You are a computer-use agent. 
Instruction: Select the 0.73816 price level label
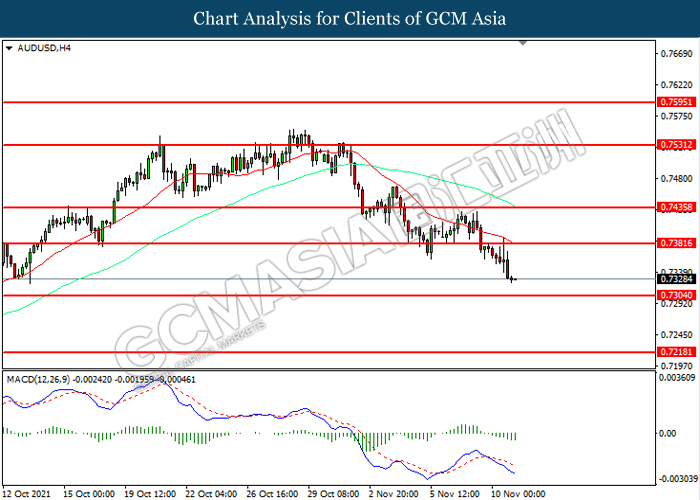(x=677, y=244)
